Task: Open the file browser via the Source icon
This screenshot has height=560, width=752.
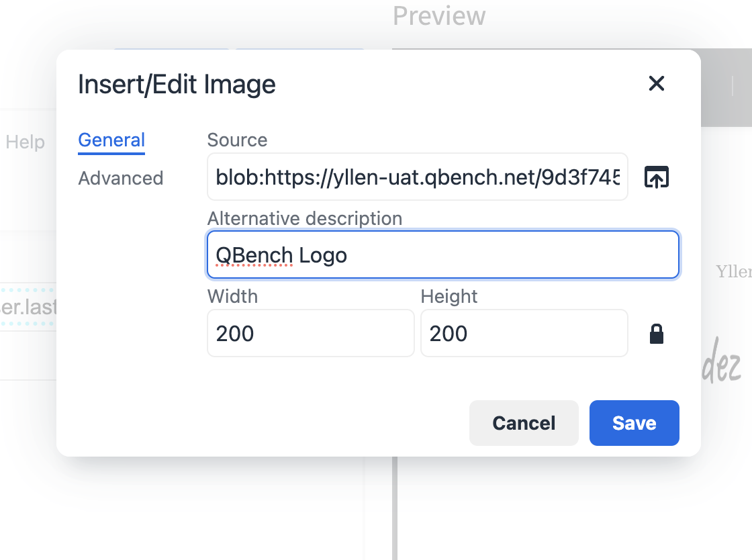Action: point(656,177)
